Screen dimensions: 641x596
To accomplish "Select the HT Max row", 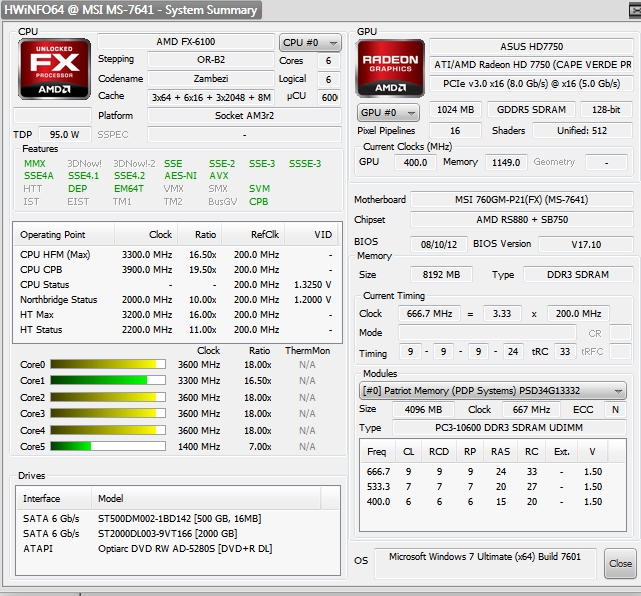I will 177,315.
